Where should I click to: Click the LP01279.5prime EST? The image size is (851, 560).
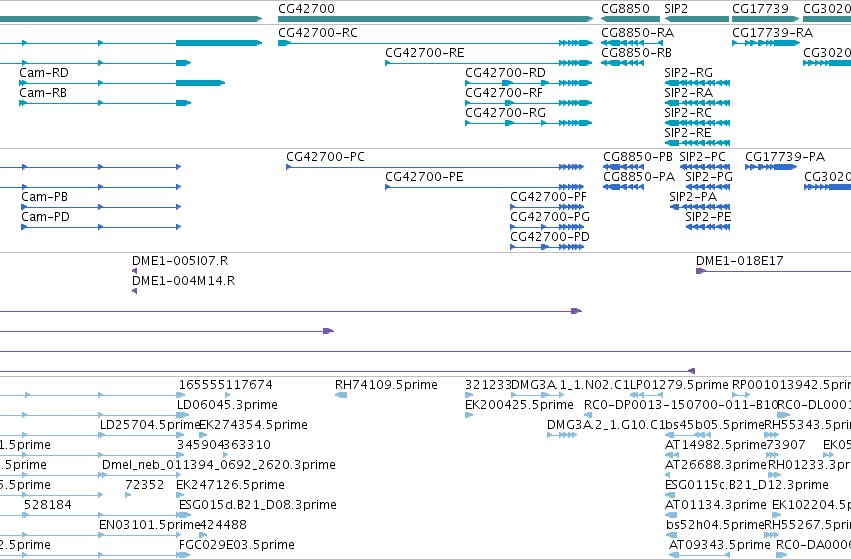click(646, 395)
